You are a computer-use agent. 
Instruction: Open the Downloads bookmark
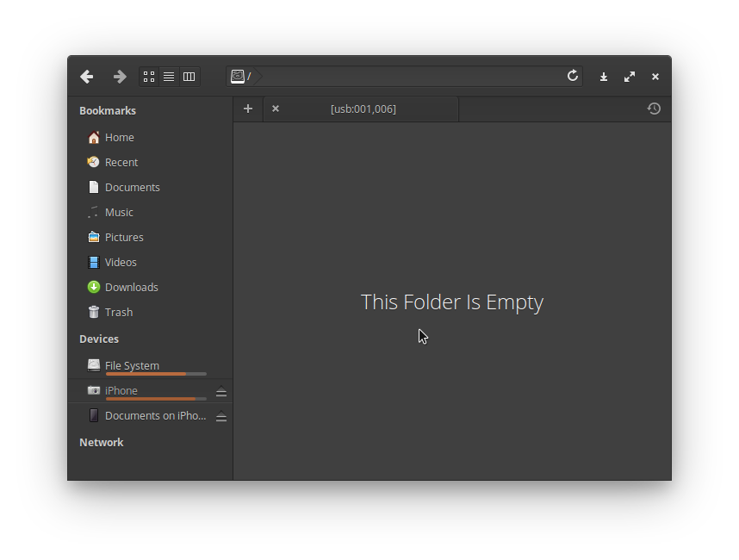coord(132,287)
